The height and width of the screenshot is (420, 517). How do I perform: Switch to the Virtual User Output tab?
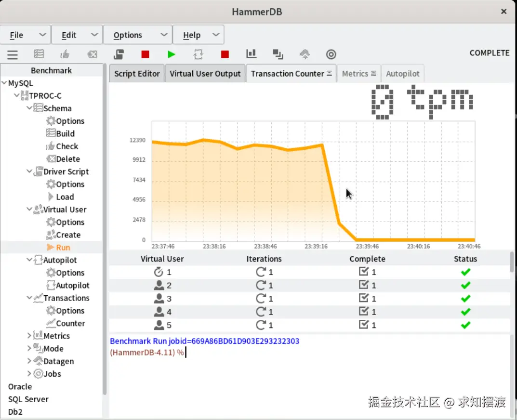coord(205,74)
